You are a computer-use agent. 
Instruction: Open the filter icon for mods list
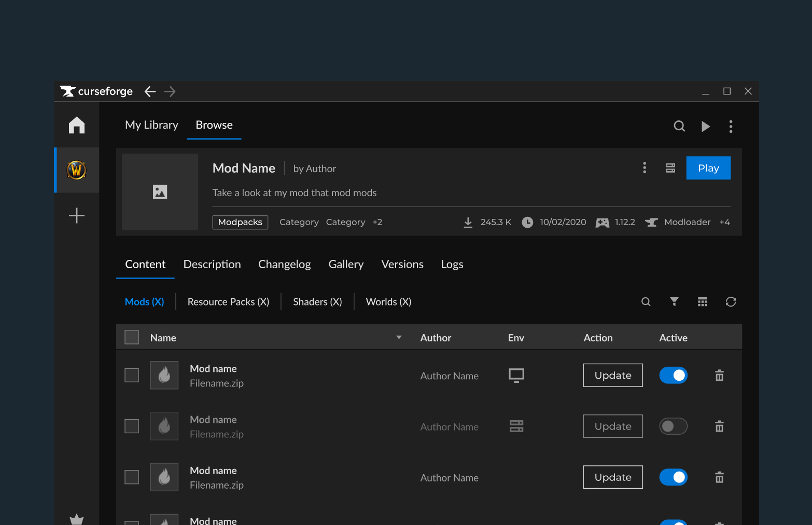(x=674, y=302)
